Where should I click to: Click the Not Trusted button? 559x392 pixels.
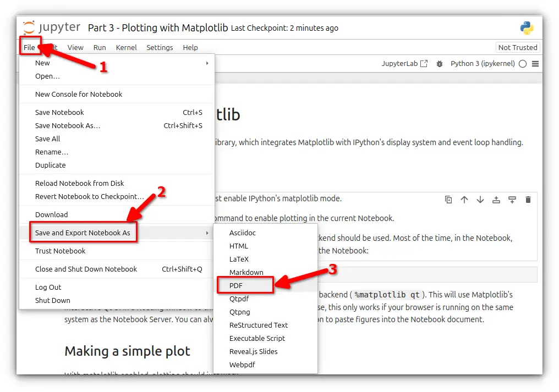coord(518,47)
